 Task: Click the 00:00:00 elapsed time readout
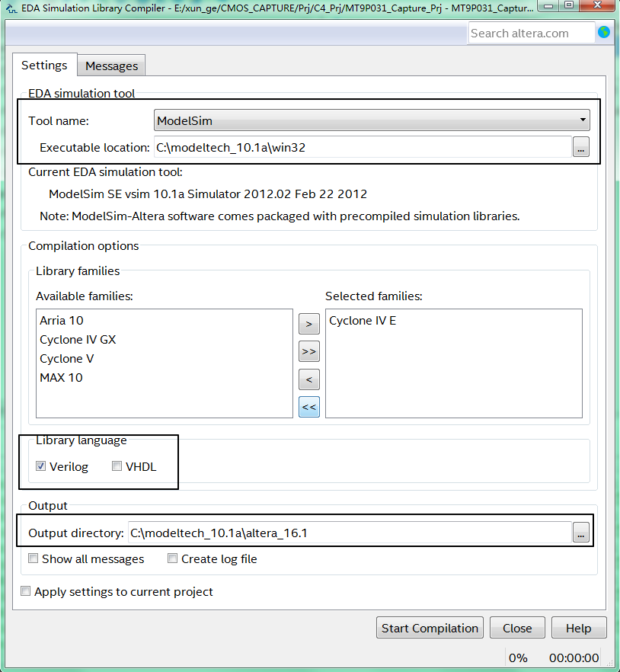[x=574, y=658]
